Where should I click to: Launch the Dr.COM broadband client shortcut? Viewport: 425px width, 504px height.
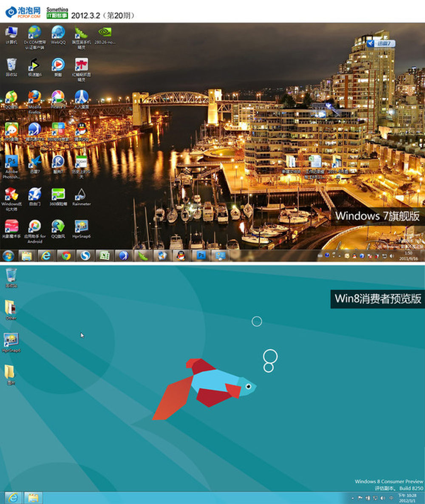34,37
